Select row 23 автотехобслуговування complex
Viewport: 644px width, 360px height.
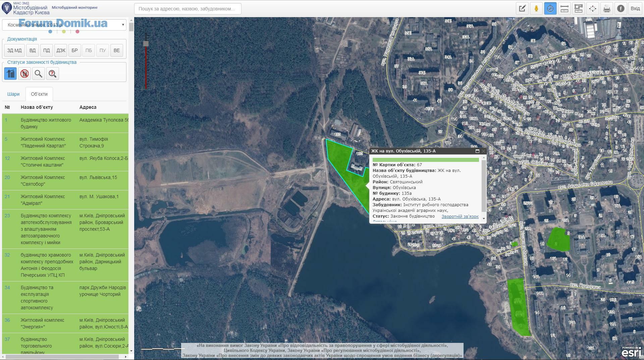point(65,229)
